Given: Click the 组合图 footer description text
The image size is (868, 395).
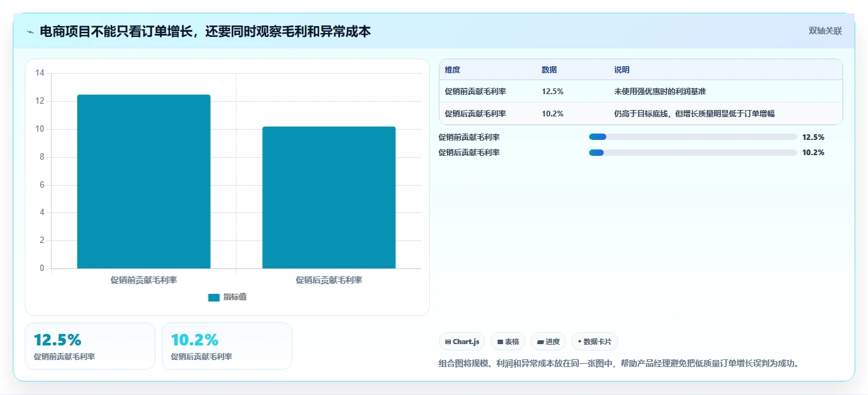Looking at the screenshot, I should tap(618, 364).
